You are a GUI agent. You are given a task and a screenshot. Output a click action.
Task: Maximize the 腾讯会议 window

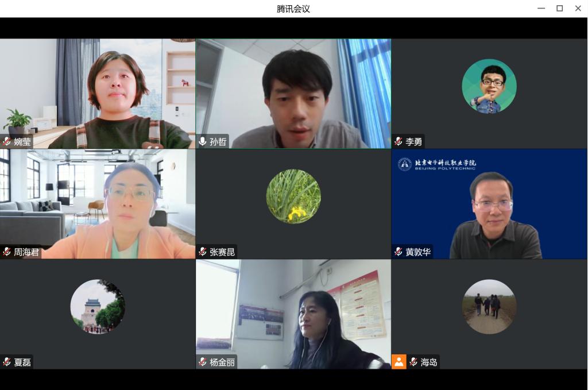[559, 8]
